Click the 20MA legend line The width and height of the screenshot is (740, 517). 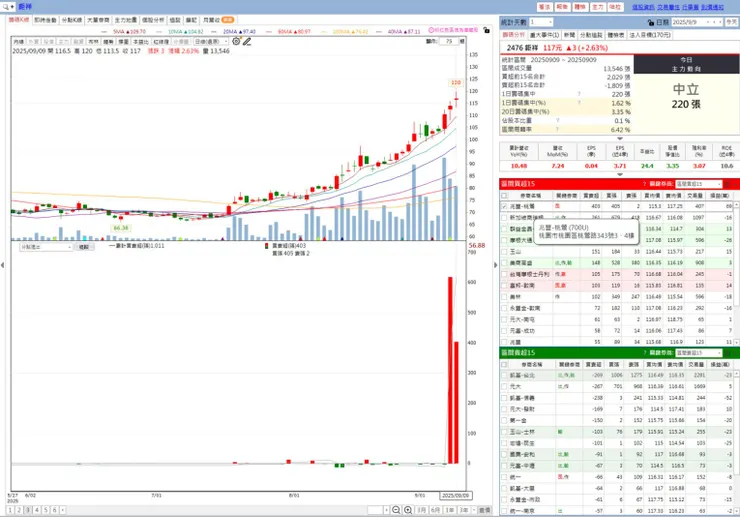234,32
